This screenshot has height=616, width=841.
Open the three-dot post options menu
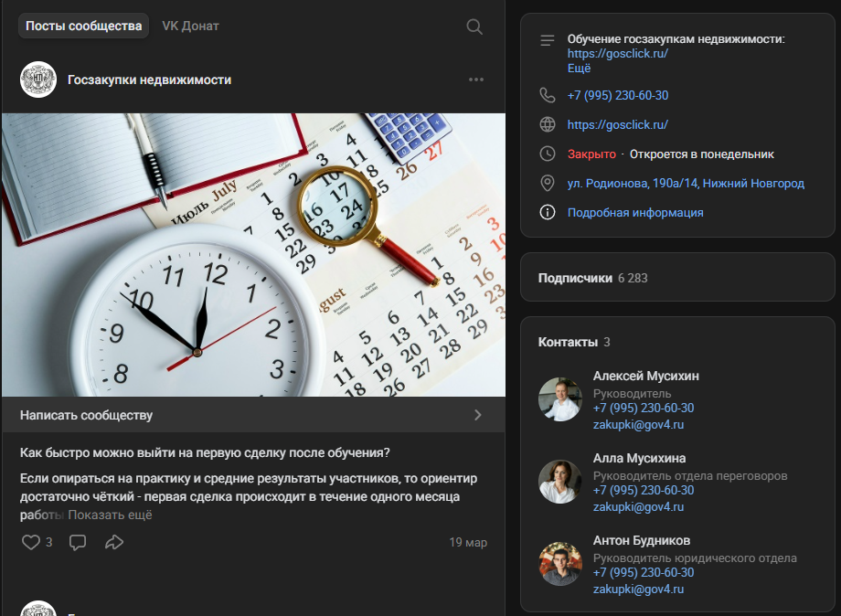click(x=476, y=80)
